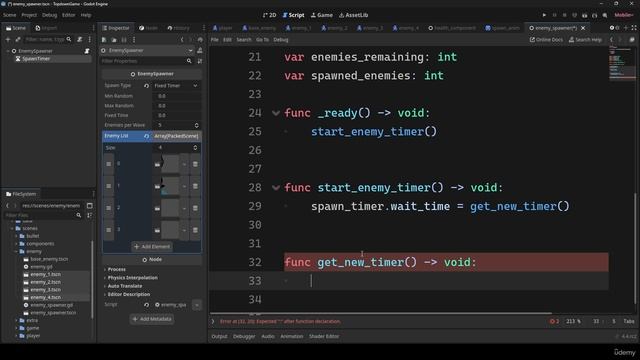Screen dimensions: 640x360
Task: Expand the Auto Translate section
Action: coord(123,286)
